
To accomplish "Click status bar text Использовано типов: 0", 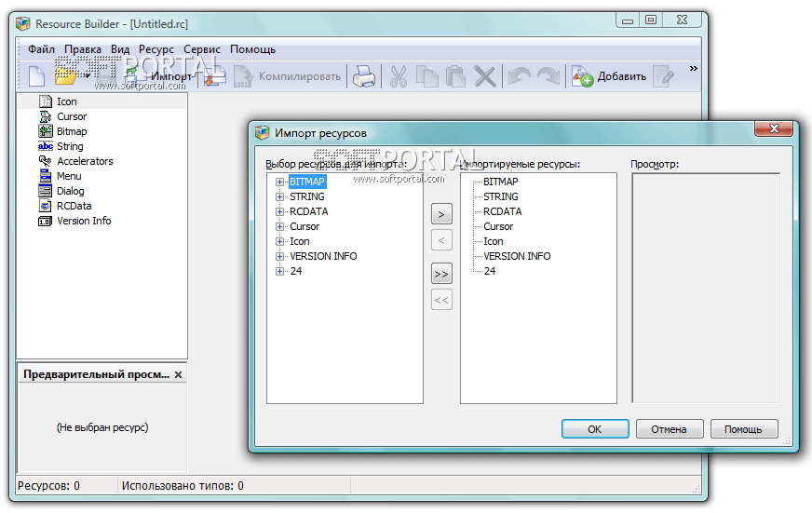I will click(x=183, y=486).
